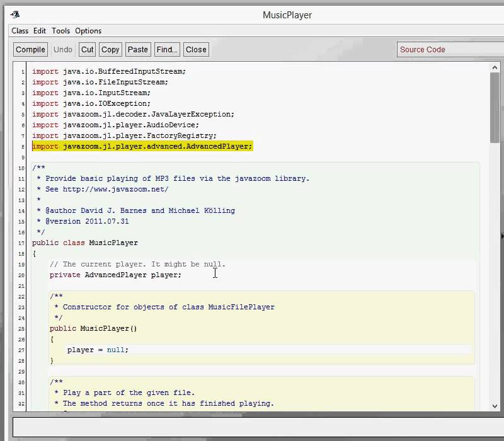
Task: Click the Undo button
Action: 63,50
